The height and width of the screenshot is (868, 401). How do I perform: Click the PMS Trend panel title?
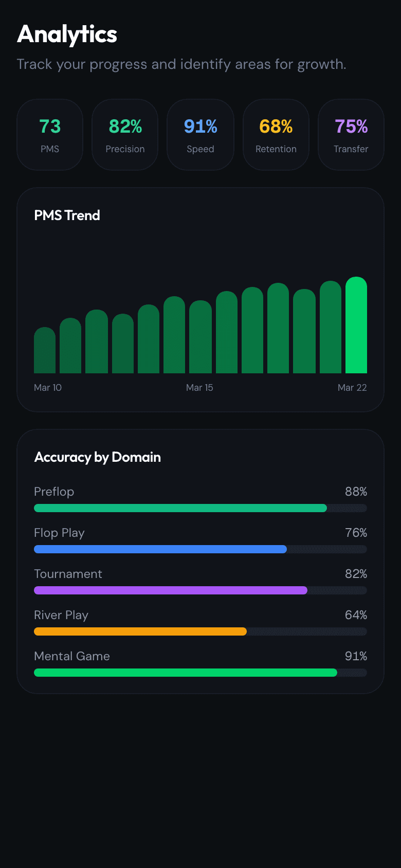click(x=67, y=215)
